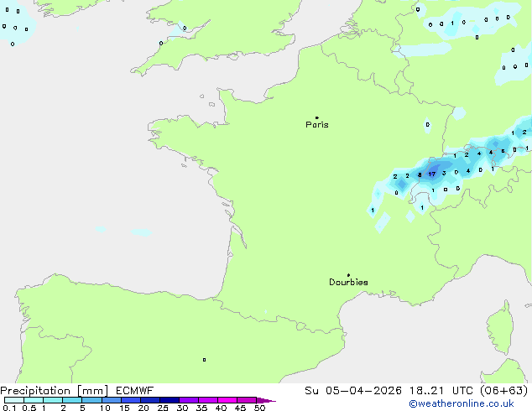Click legend tick label '50'

tap(259, 408)
